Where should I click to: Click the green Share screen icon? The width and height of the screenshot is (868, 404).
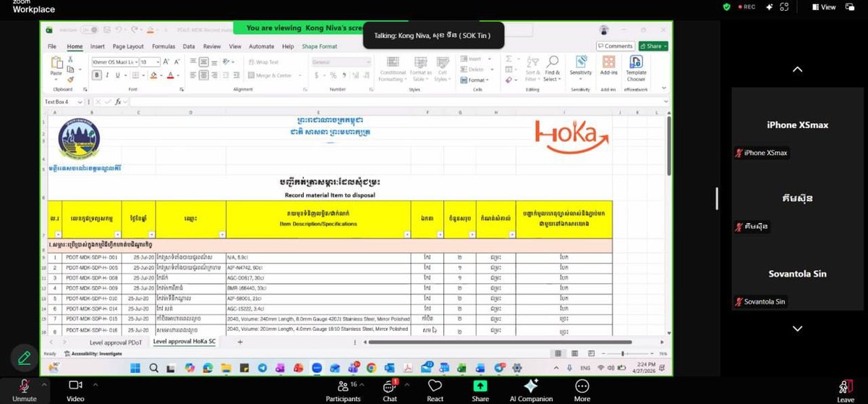tap(480, 386)
